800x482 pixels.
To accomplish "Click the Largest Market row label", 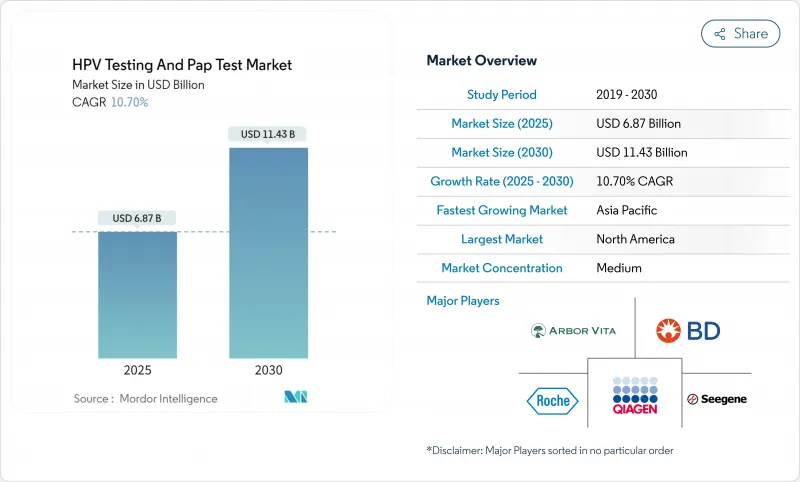I will pos(501,239).
